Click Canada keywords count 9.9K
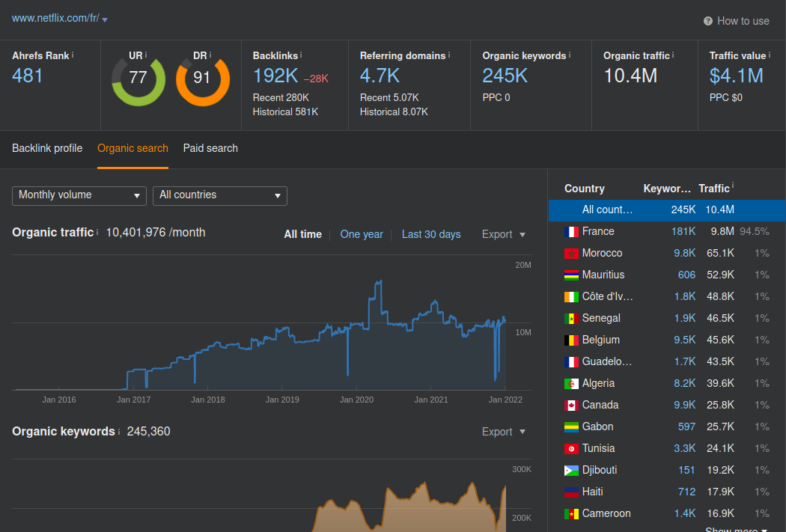The image size is (786, 532). point(684,405)
